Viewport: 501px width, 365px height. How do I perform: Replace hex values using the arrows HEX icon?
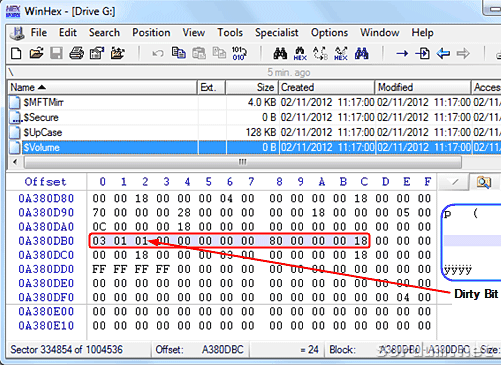click(x=341, y=53)
